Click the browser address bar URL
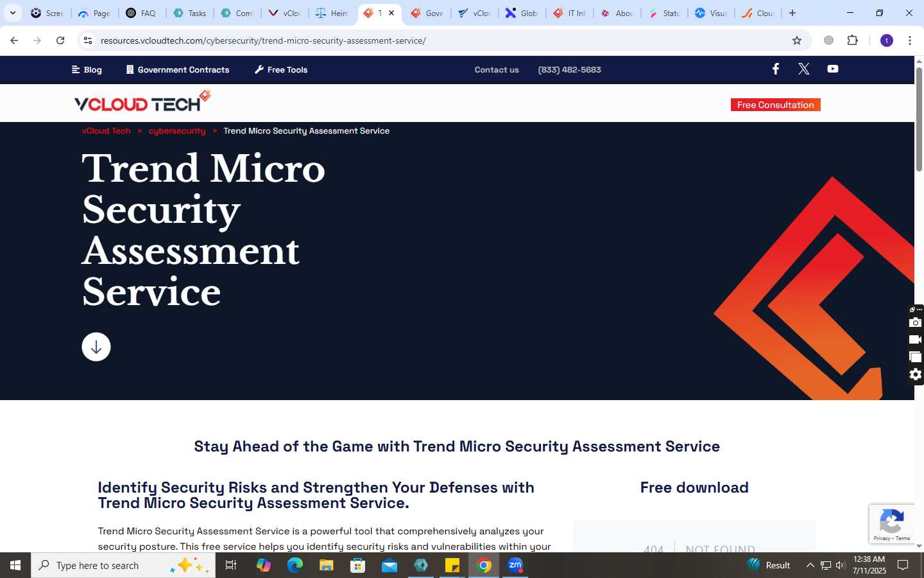The width and height of the screenshot is (924, 578). (x=263, y=40)
